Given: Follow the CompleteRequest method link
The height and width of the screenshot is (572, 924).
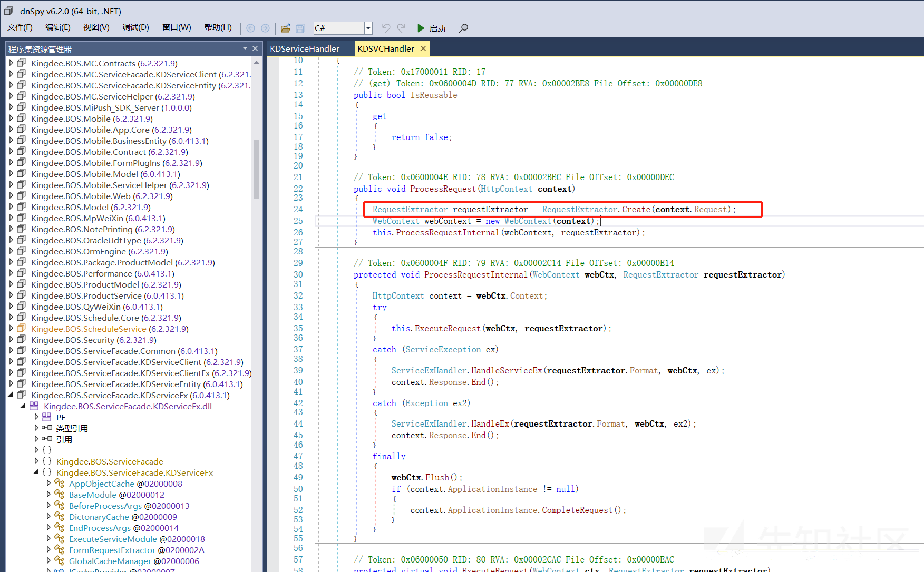Looking at the screenshot, I should click(x=577, y=510).
